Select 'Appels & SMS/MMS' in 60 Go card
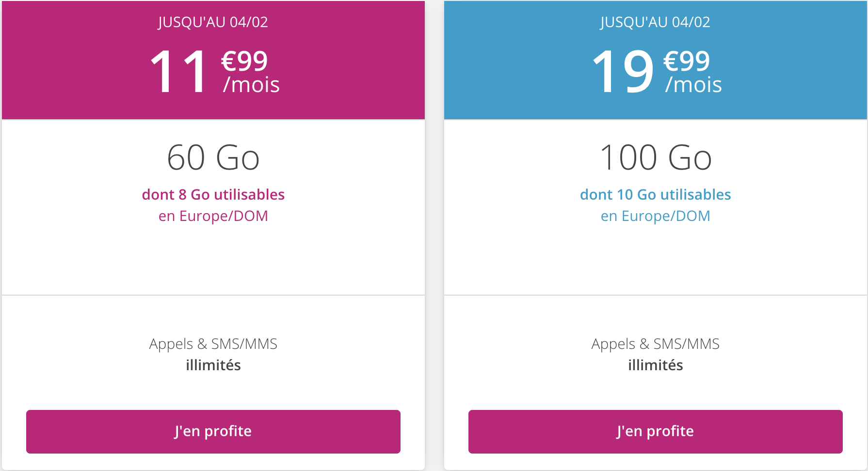The image size is (868, 471). pos(213,344)
